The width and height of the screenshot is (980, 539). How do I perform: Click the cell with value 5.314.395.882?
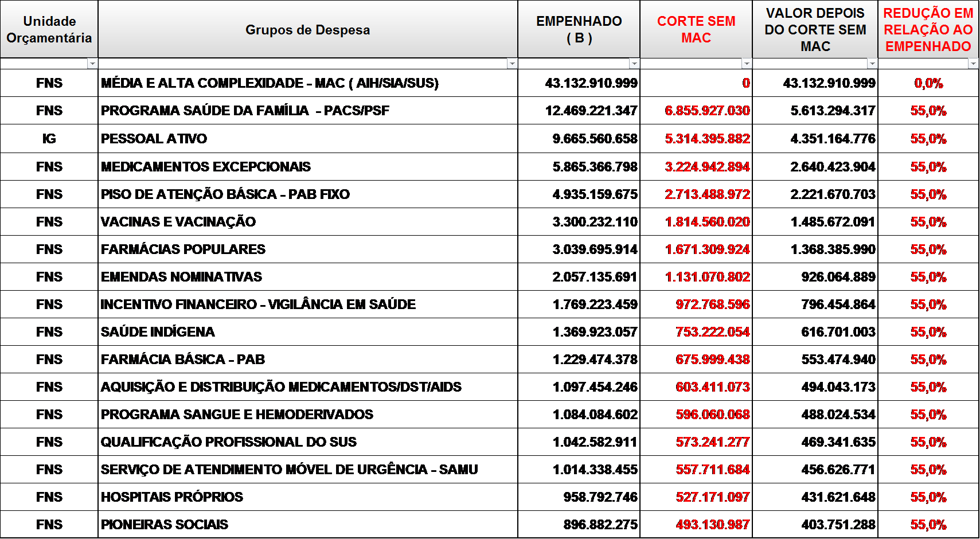(707, 139)
